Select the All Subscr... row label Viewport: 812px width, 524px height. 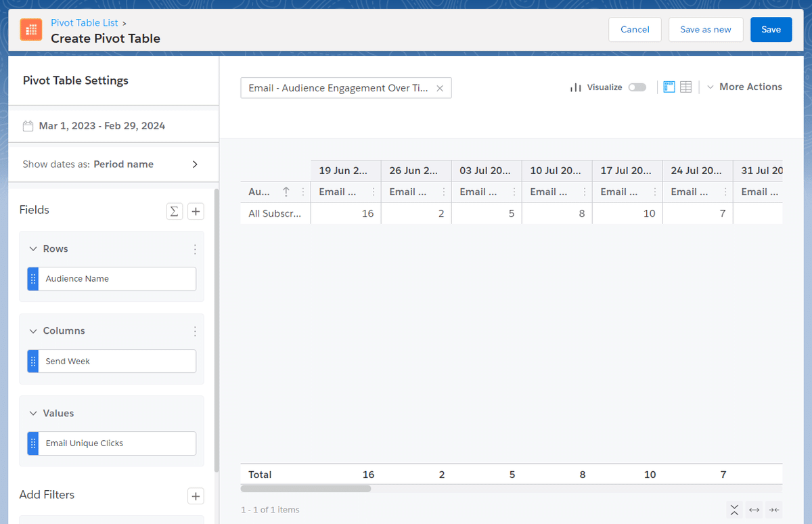[275, 213]
